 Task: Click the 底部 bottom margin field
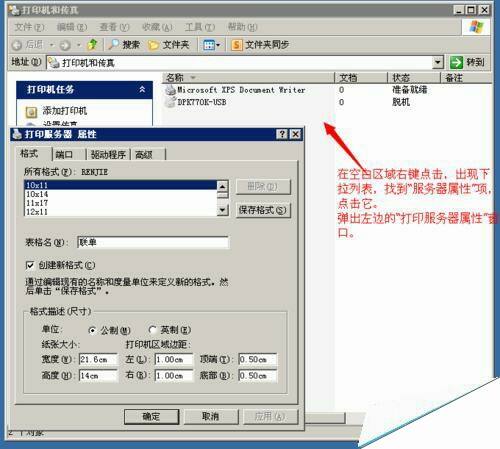pos(258,376)
